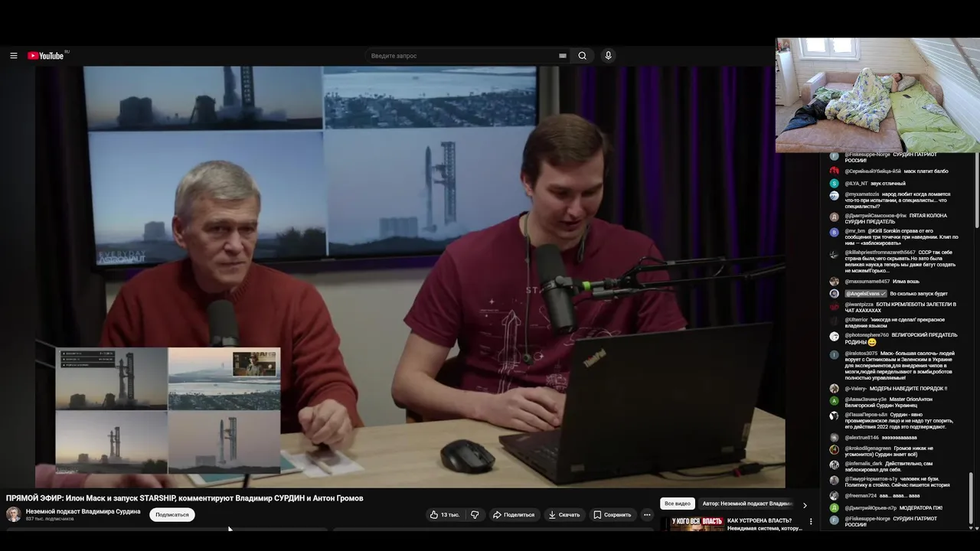Click username @myxamatozis in chat
980x551 pixels.
[x=862, y=194]
